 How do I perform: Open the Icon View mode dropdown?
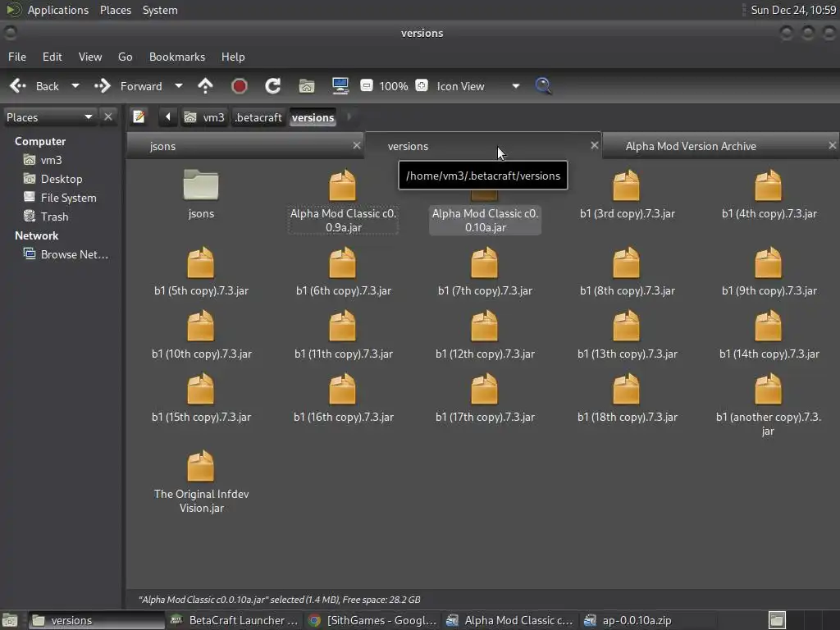tap(478, 85)
